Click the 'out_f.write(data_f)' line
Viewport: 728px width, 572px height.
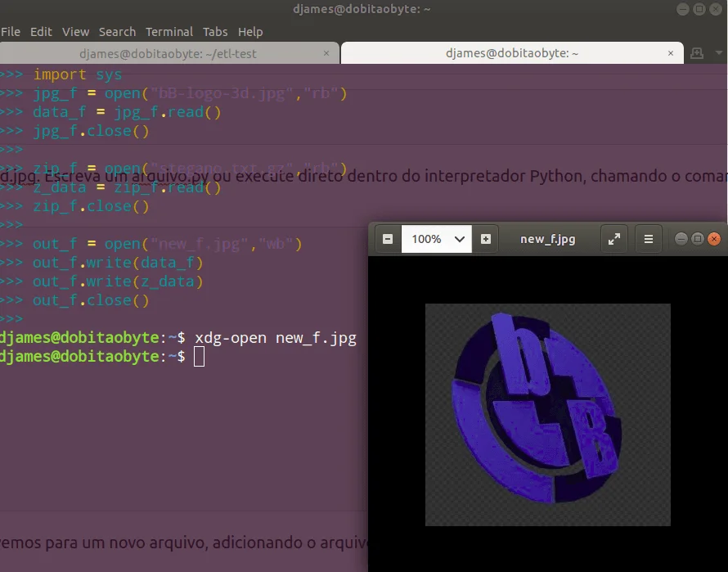click(118, 263)
